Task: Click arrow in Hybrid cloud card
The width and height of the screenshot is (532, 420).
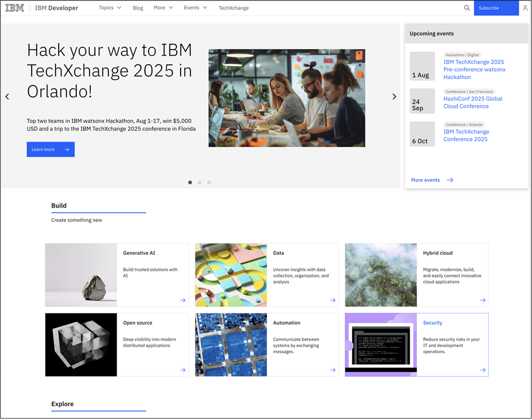Action: tap(483, 300)
